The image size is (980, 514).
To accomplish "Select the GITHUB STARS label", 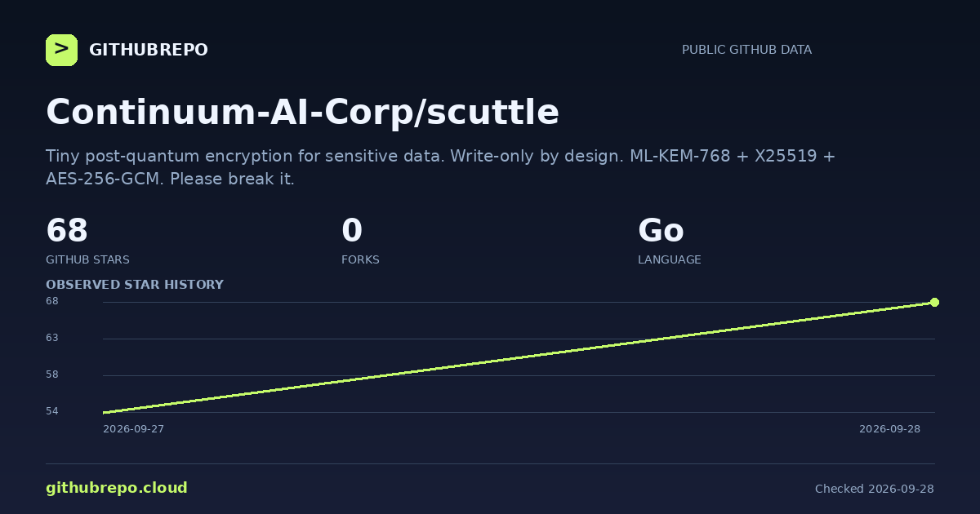I will pos(87,259).
